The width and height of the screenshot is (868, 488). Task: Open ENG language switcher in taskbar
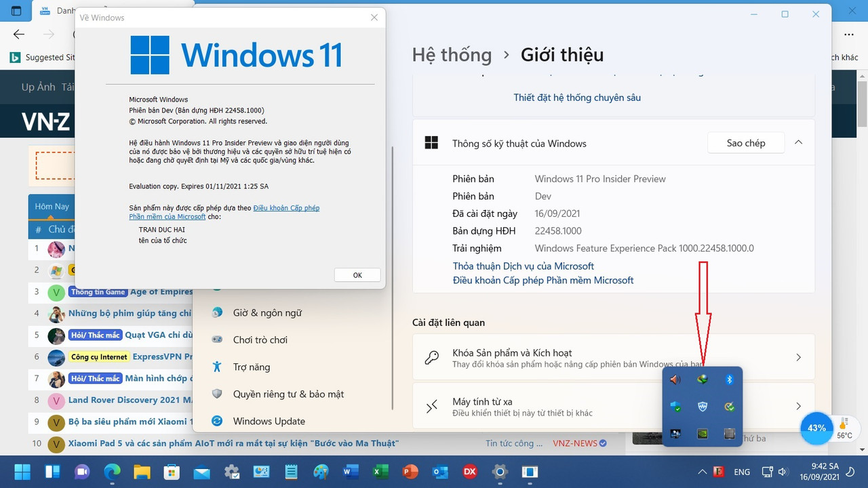click(742, 472)
